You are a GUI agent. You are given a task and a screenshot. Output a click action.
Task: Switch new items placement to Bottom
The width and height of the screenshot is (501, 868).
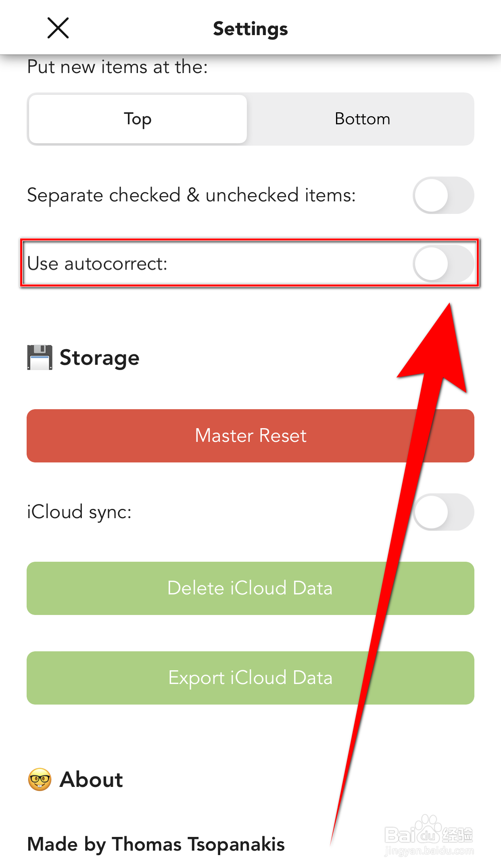362,119
